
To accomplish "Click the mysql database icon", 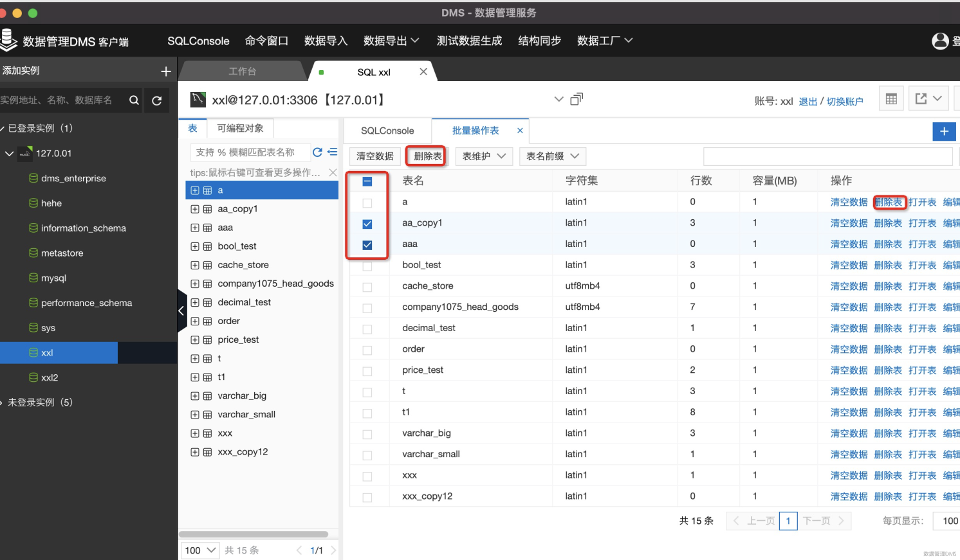I will (33, 278).
